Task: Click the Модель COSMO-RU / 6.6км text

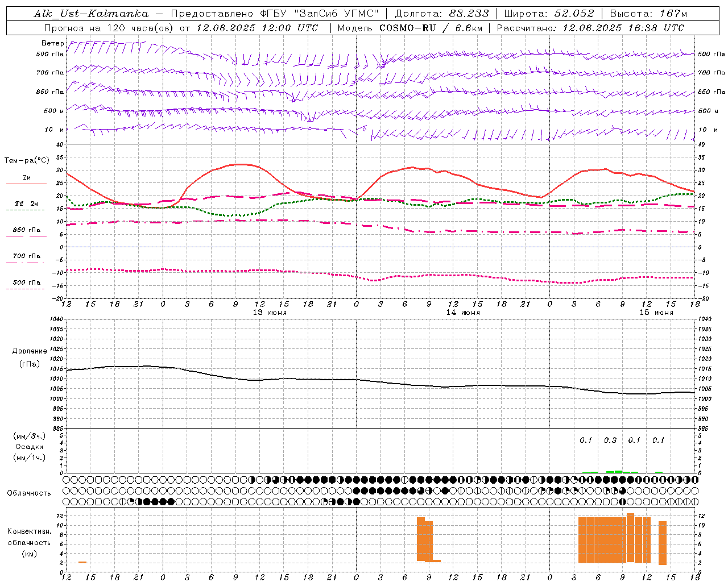Action: tap(409, 28)
